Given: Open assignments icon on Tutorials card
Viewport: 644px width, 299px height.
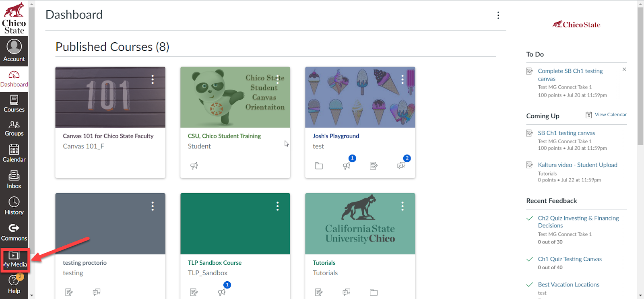Looking at the screenshot, I should pyautogui.click(x=319, y=292).
